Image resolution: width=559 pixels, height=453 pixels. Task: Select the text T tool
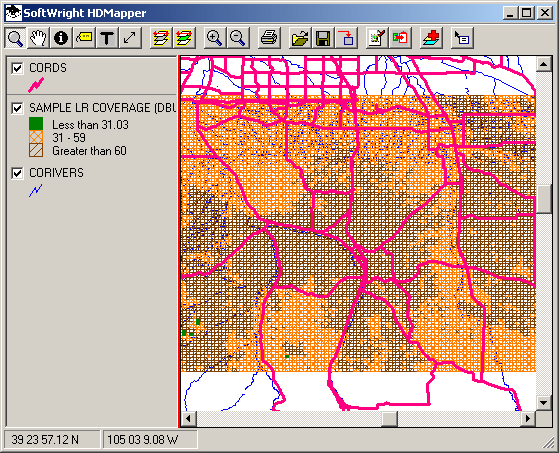pos(107,38)
